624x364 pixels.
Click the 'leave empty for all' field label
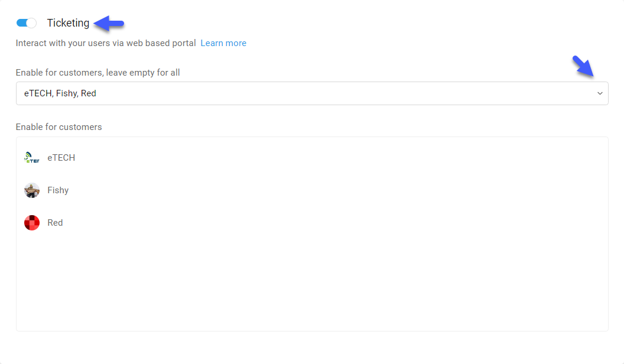click(x=98, y=73)
